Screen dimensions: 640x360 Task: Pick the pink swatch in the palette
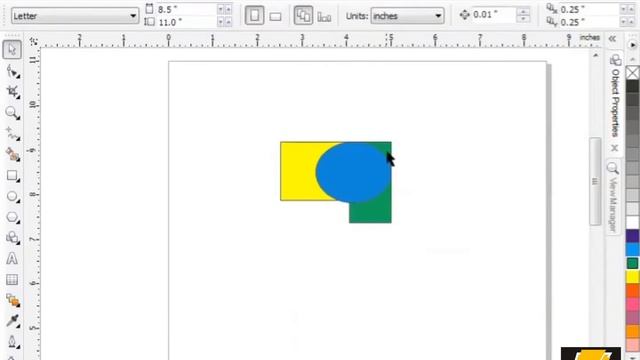(x=632, y=304)
